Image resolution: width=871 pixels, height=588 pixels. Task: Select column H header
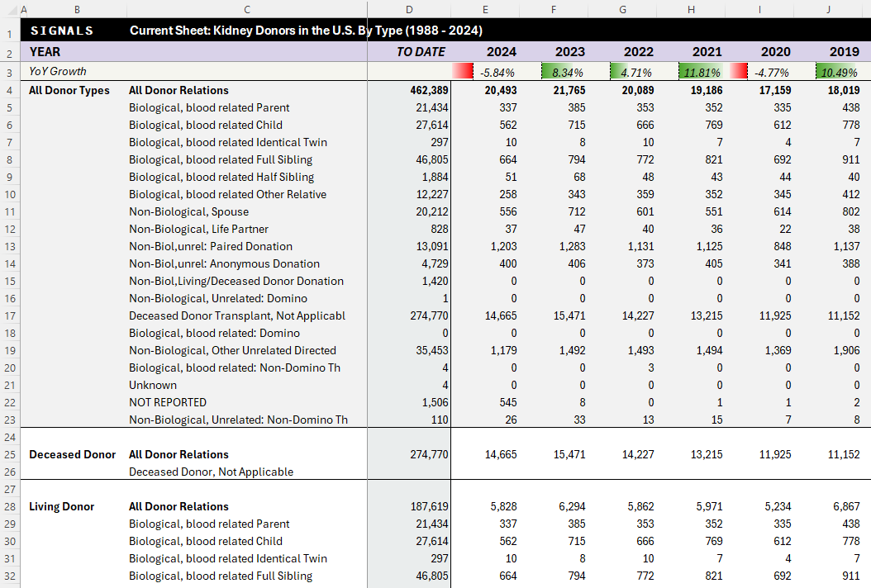click(x=691, y=9)
